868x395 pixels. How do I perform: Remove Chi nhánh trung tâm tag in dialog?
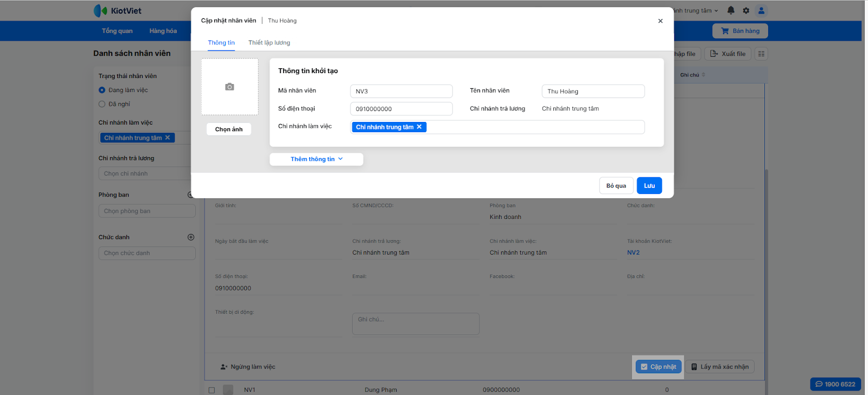point(419,127)
